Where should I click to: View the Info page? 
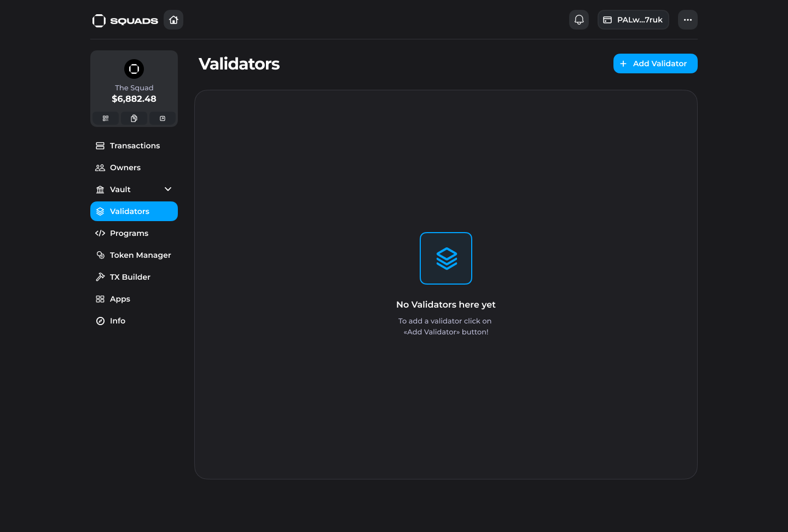[x=117, y=321]
